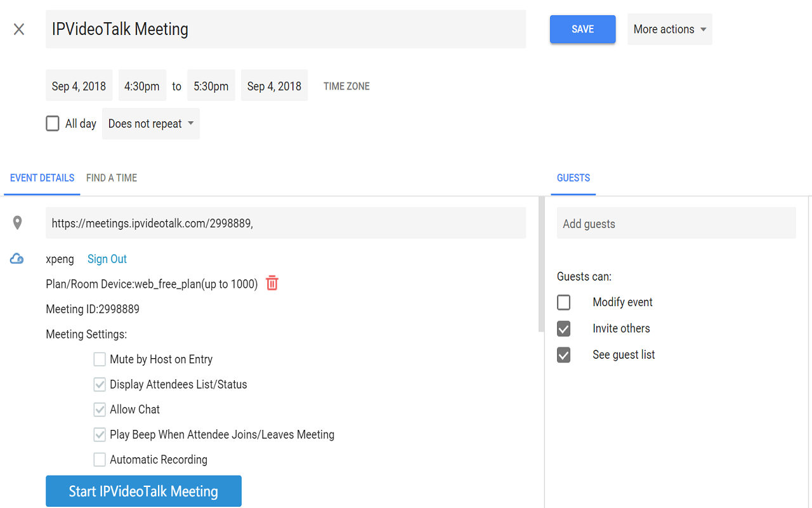Enable the All day checkbox
Screen dimensions: 812x508
pyautogui.click(x=52, y=123)
